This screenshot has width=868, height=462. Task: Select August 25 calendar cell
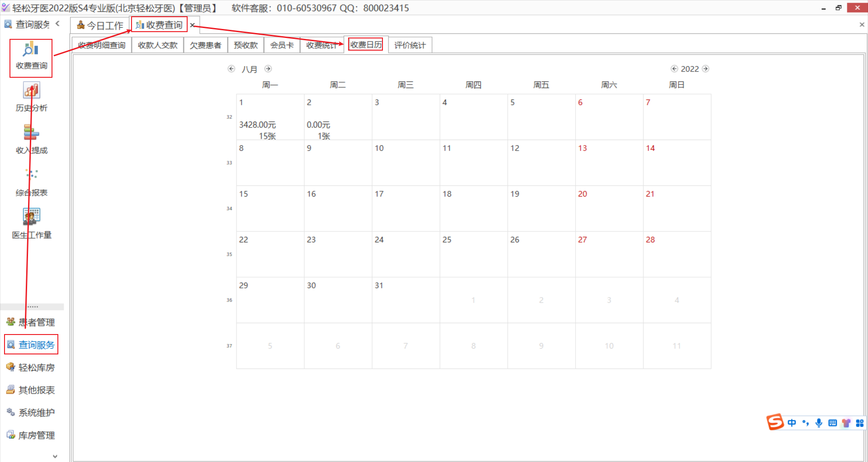[474, 254]
